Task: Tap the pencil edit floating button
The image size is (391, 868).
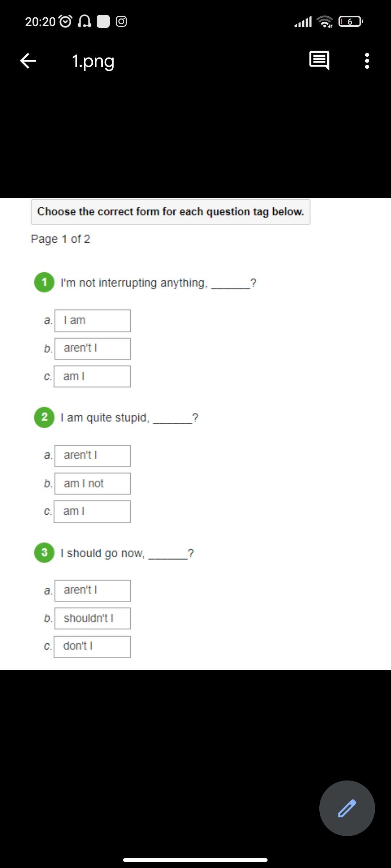Action: pos(347,808)
